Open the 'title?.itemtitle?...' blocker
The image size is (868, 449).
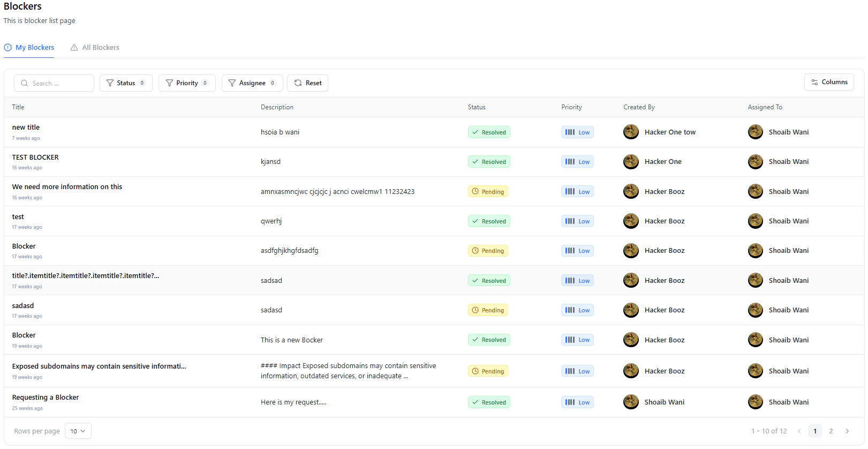pyautogui.click(x=86, y=276)
